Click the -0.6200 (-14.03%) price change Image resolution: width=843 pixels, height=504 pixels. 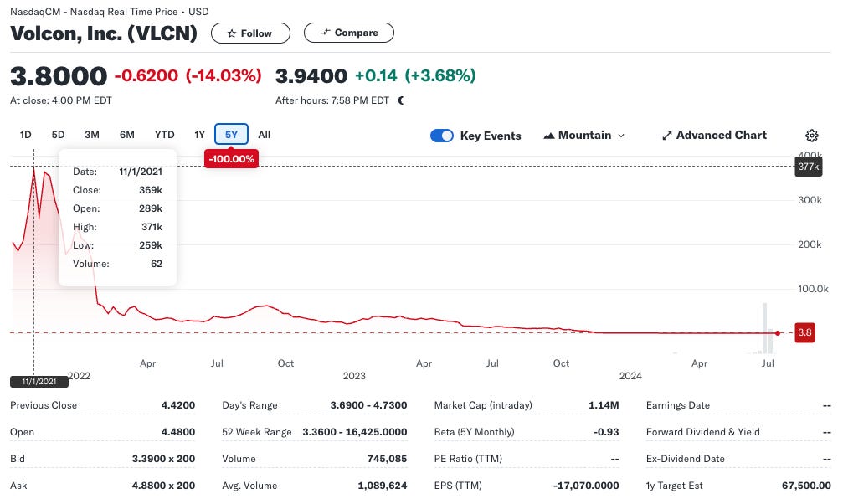(x=188, y=76)
